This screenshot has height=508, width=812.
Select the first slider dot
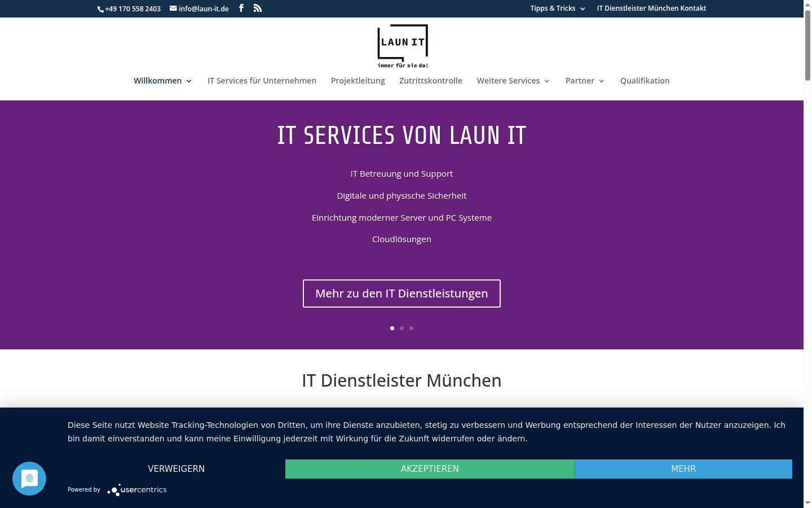coord(392,328)
